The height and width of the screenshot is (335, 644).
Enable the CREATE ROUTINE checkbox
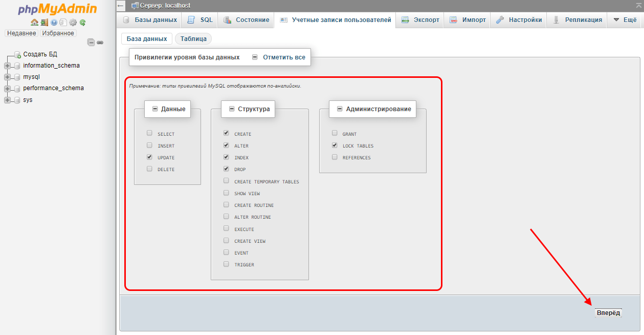226,204
